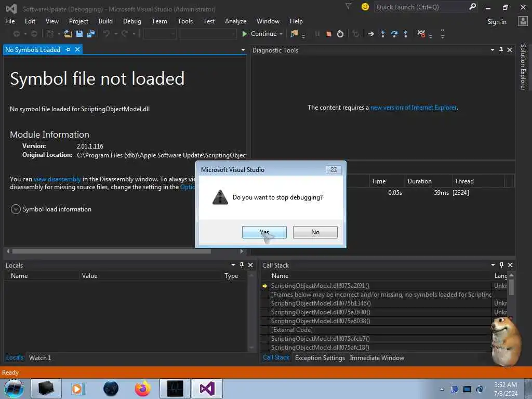Open the Build menu

point(105,21)
